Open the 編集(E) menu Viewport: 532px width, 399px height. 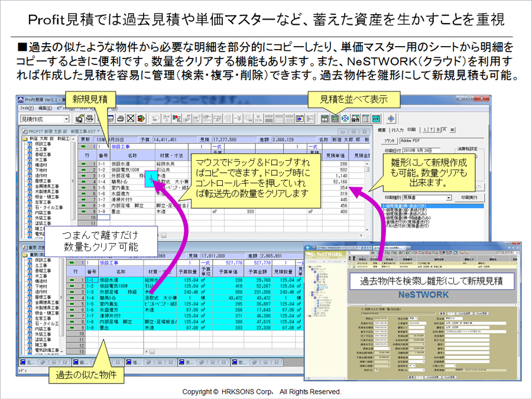tap(45, 108)
